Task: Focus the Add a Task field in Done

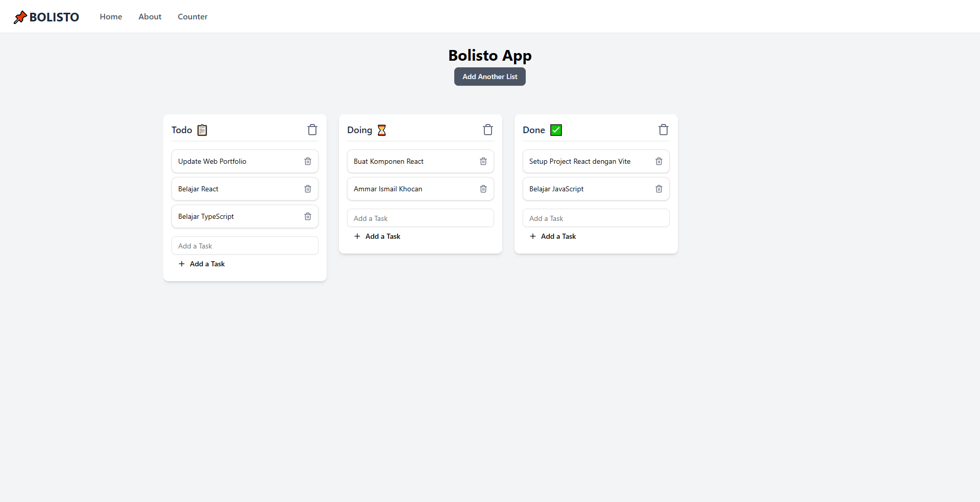Action: [596, 218]
